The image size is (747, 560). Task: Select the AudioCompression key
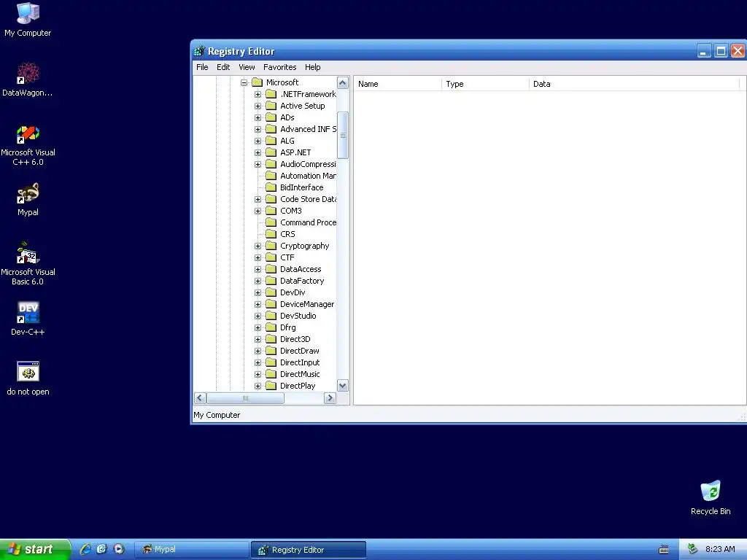(x=308, y=164)
